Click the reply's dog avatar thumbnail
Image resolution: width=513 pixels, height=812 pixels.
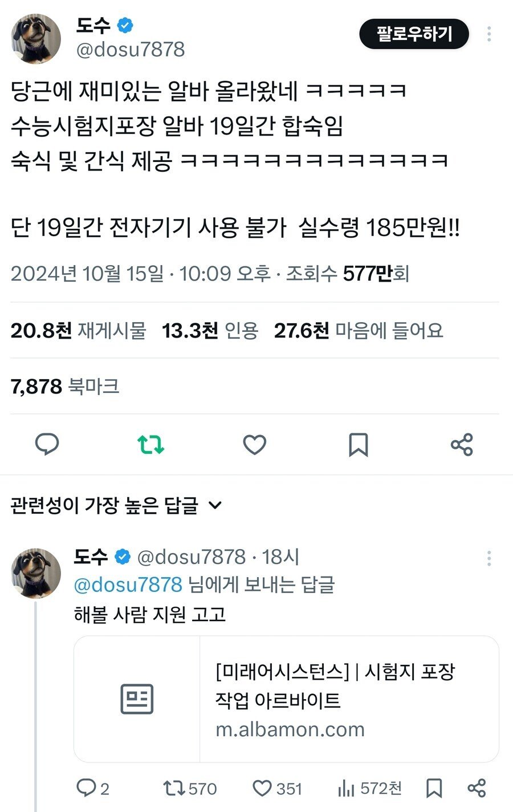pyautogui.click(x=36, y=573)
